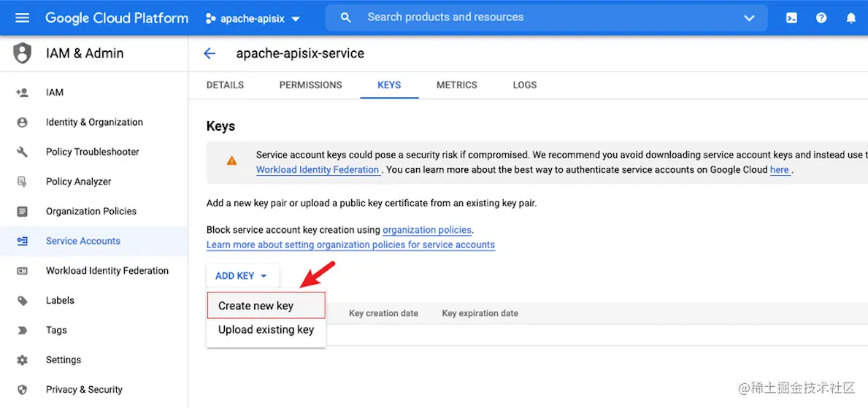Click the Policy Troubleshooter wrench icon
The height and width of the screenshot is (408, 868).
click(x=22, y=152)
